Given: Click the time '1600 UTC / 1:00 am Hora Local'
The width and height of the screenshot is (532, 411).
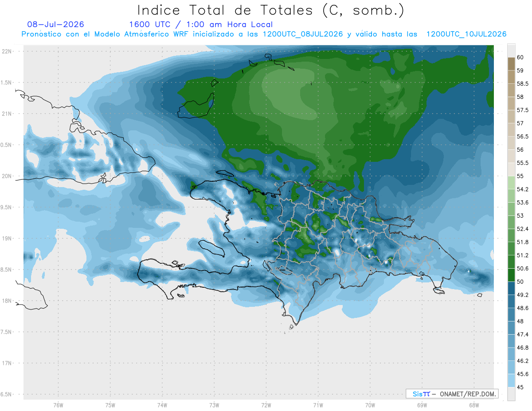Looking at the screenshot, I should pos(201,25).
